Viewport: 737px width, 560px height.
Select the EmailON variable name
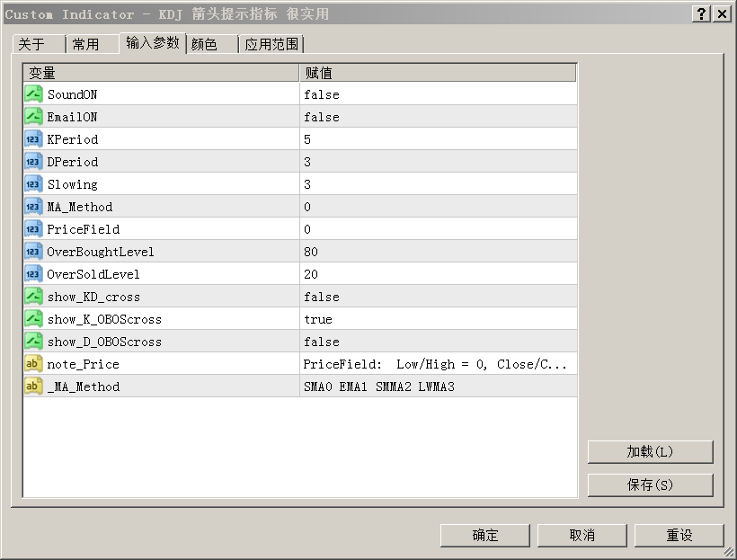click(72, 117)
